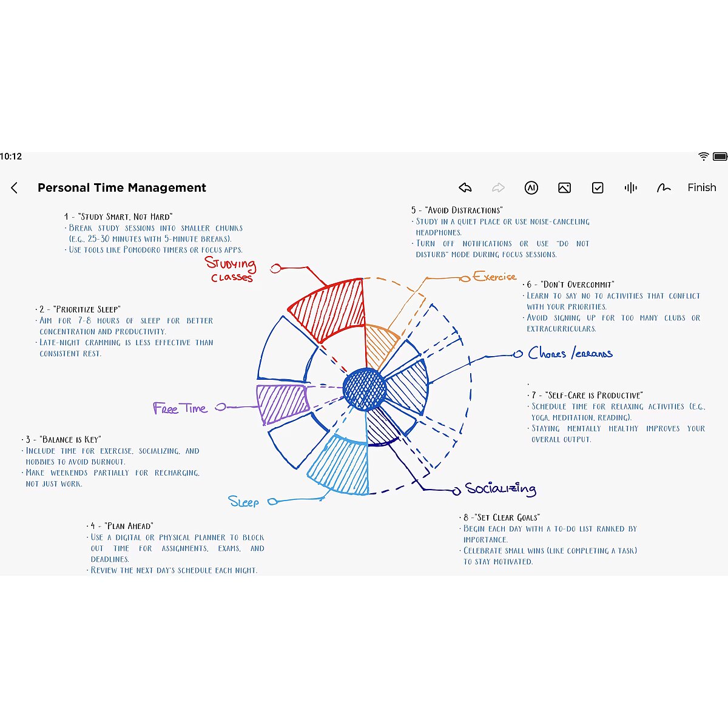Tap the Socializing handwritten label

(x=500, y=489)
